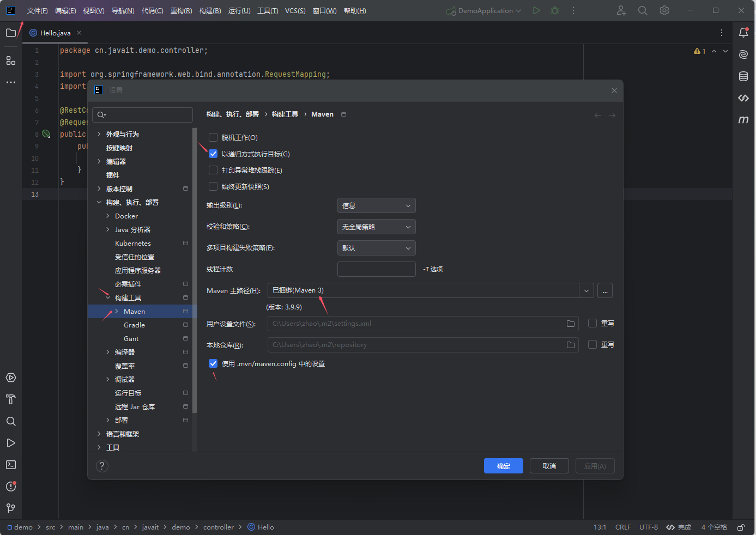Uncheck 使用 .mvn/maven.config 中的设置
Viewport: 756px width, 535px height.
[x=213, y=363]
